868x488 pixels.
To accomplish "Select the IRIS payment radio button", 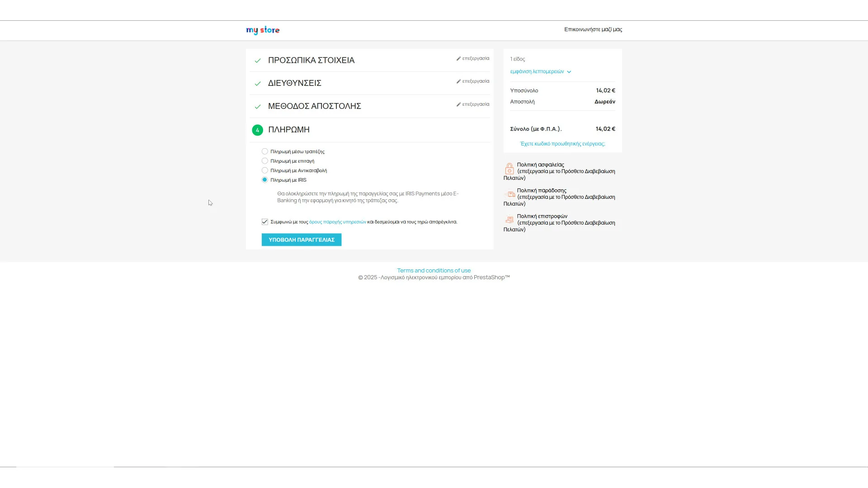I will pyautogui.click(x=265, y=180).
